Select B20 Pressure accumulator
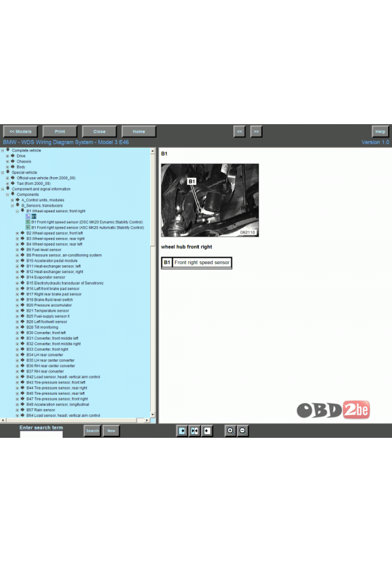This screenshot has width=392, height=562. pyautogui.click(x=49, y=305)
